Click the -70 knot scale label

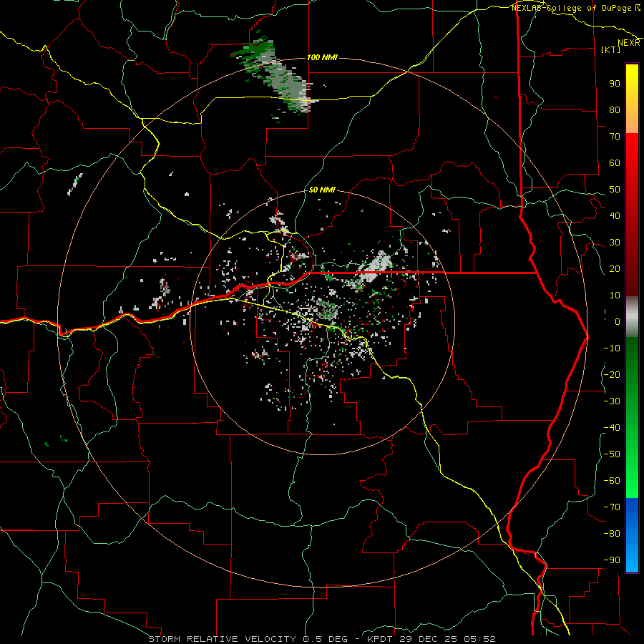[612, 507]
